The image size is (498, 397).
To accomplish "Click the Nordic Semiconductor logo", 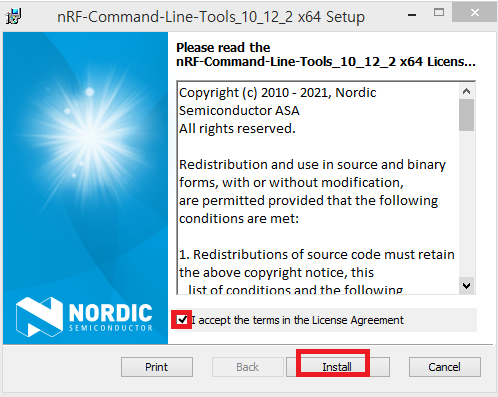I will tap(84, 317).
